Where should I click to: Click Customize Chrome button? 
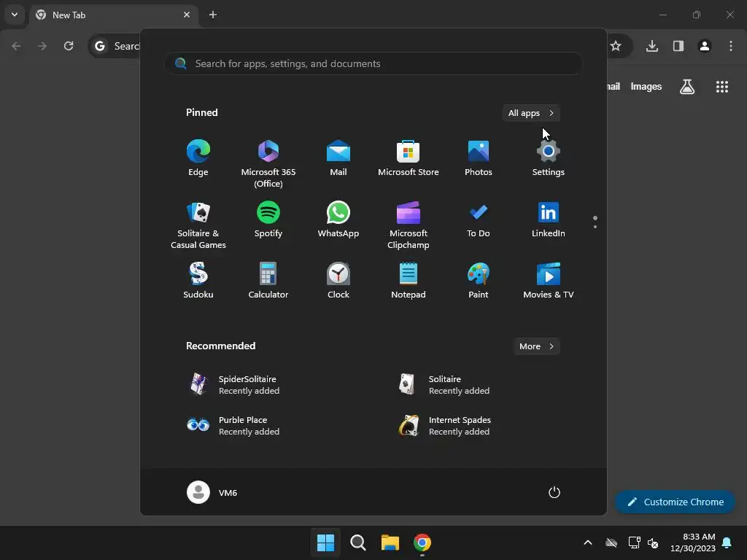tap(675, 502)
